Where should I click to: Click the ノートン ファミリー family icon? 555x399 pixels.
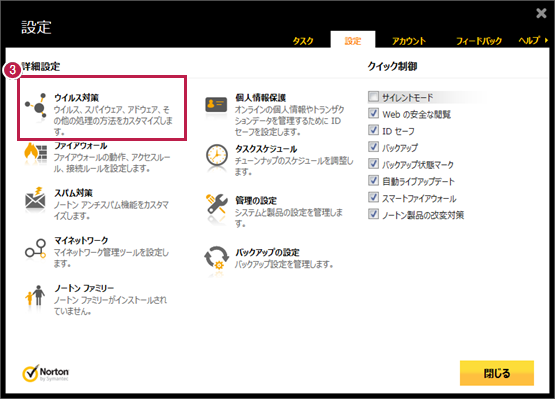(x=35, y=296)
